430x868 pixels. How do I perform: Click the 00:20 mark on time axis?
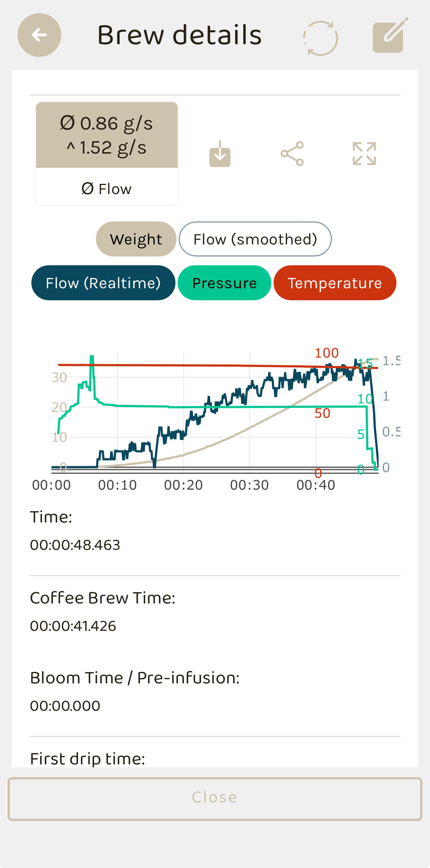[183, 485]
